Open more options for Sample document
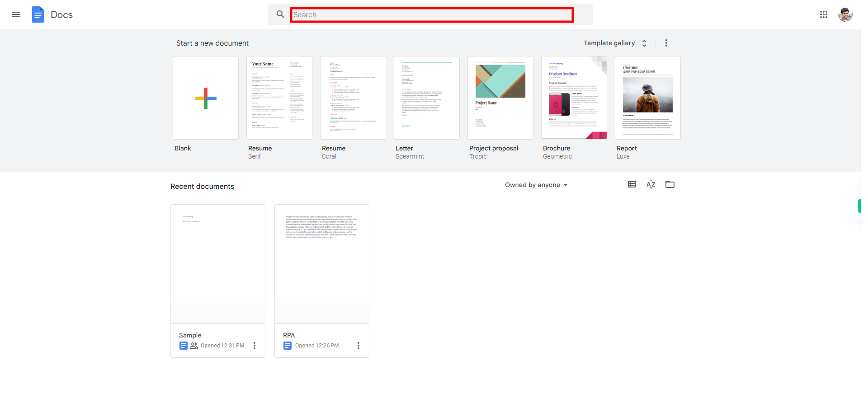 tap(255, 346)
